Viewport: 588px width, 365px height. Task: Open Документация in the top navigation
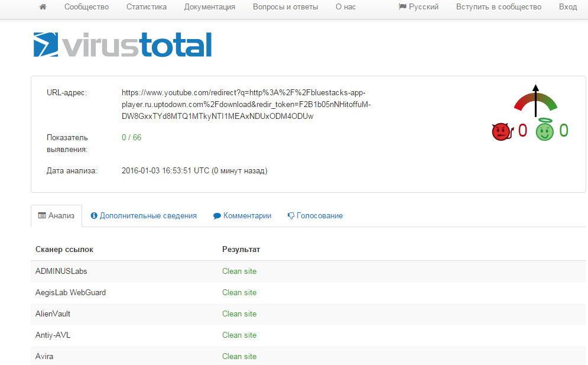tap(210, 7)
